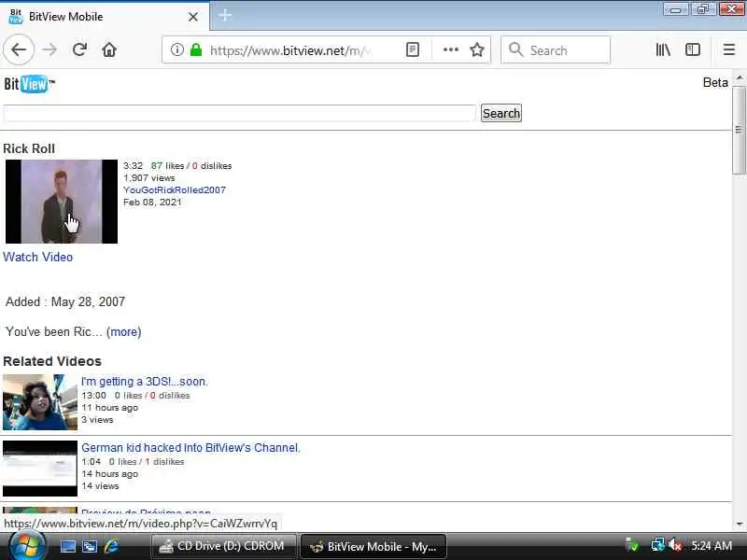Click the "1,907 views" text
The width and height of the screenshot is (747, 560).
pyautogui.click(x=149, y=178)
